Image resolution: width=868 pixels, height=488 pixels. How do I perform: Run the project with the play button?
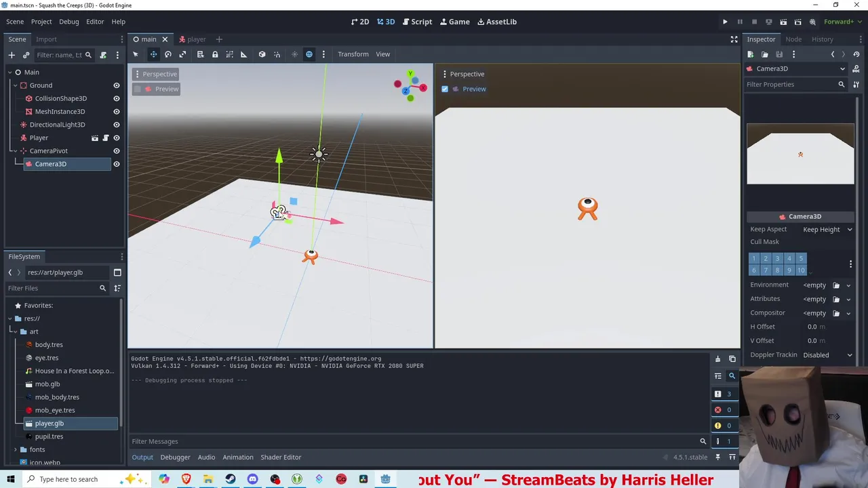tap(725, 22)
